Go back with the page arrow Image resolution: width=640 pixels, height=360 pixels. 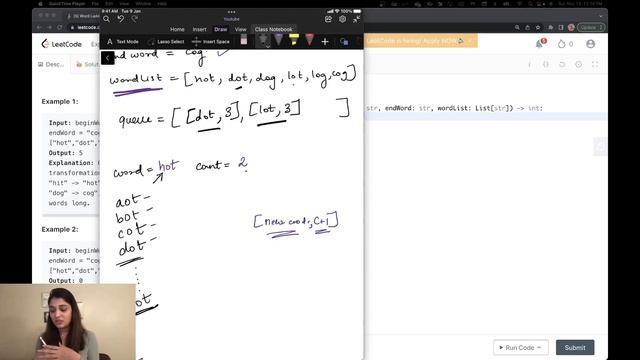(107, 58)
